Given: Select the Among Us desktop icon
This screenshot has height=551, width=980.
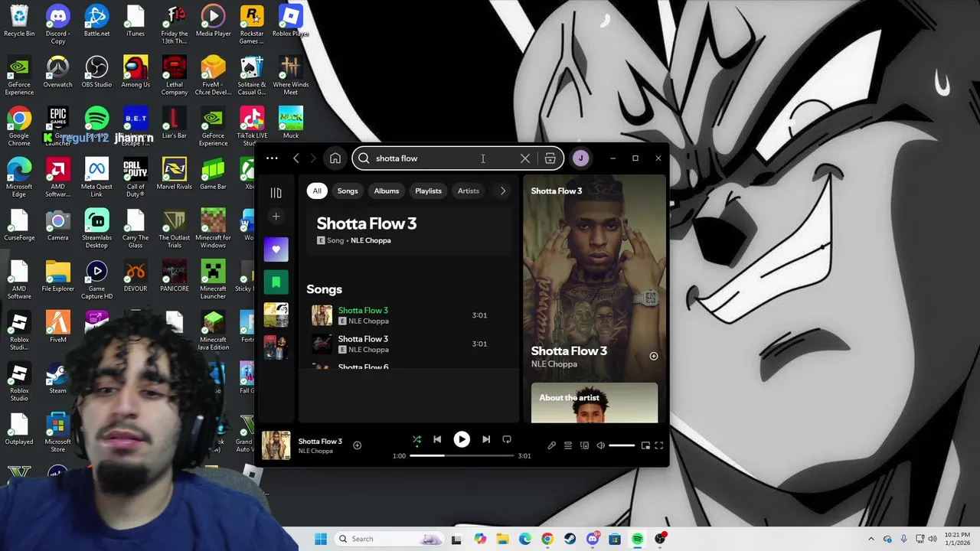Looking at the screenshot, I should (x=136, y=72).
